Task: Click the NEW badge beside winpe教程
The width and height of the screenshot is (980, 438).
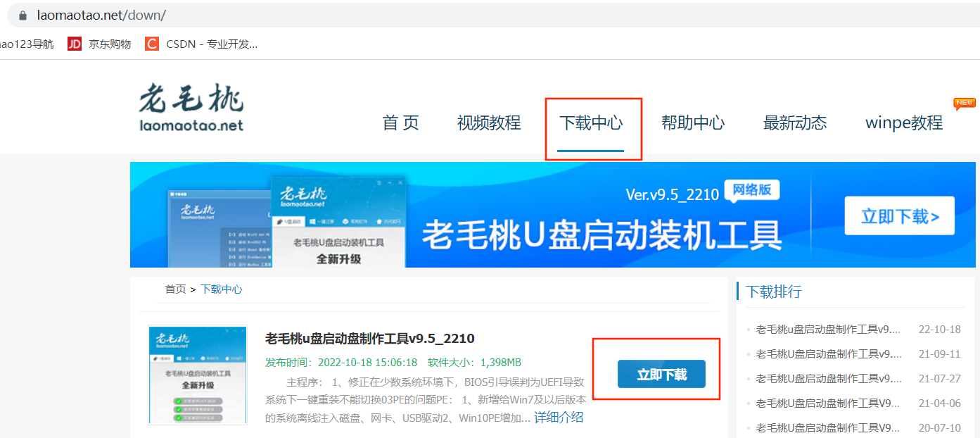Action: (965, 104)
